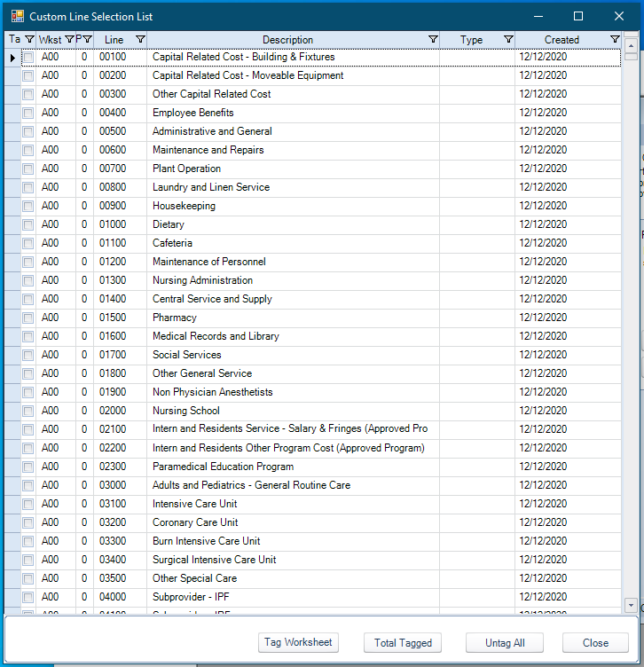Check the Subprovider - IPF line 04000 checkbox
This screenshot has height=667, width=644.
click(x=28, y=597)
